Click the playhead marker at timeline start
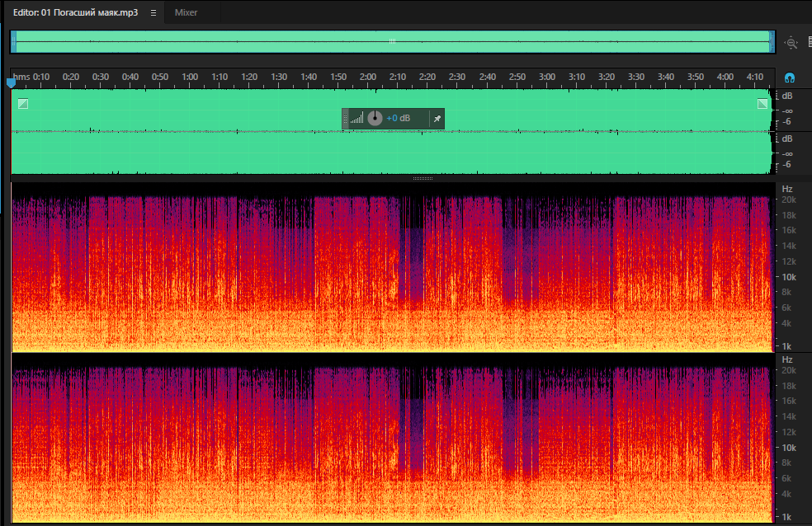812x526 pixels. pyautogui.click(x=12, y=82)
